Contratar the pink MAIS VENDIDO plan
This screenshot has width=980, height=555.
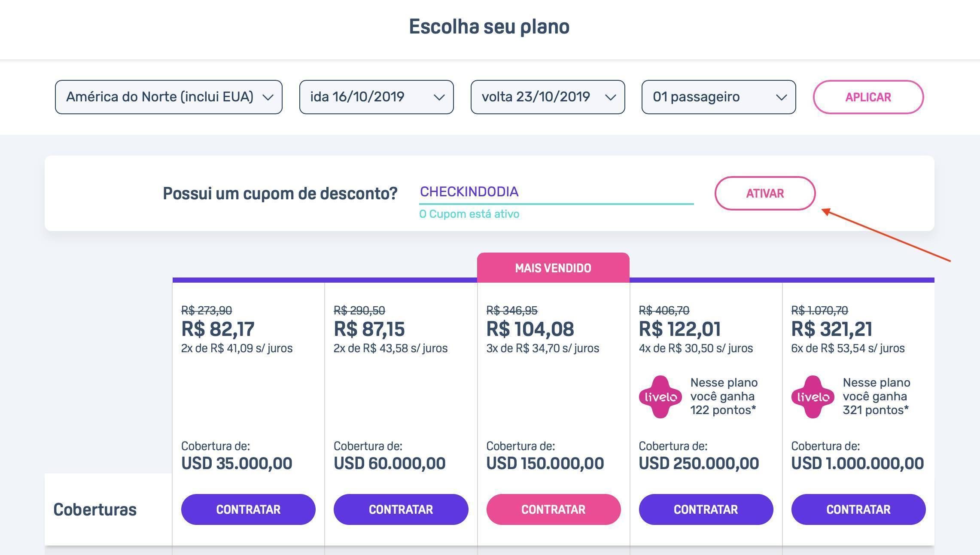tap(554, 509)
